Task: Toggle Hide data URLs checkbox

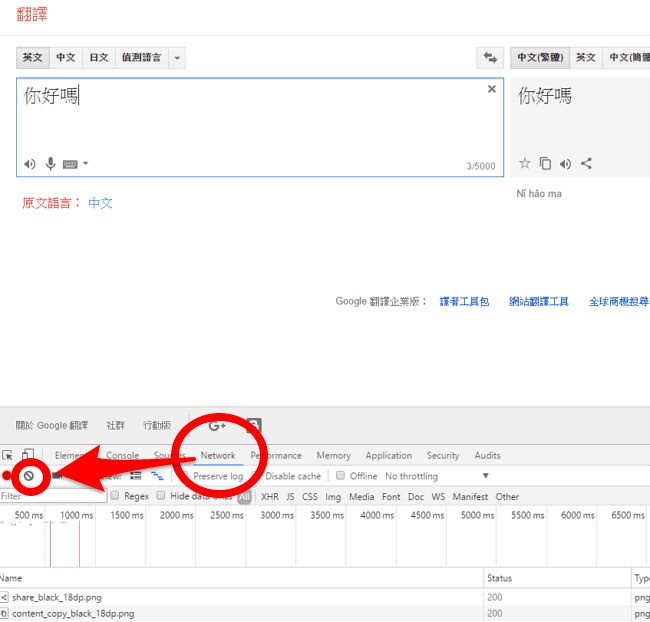Action: coord(161,495)
